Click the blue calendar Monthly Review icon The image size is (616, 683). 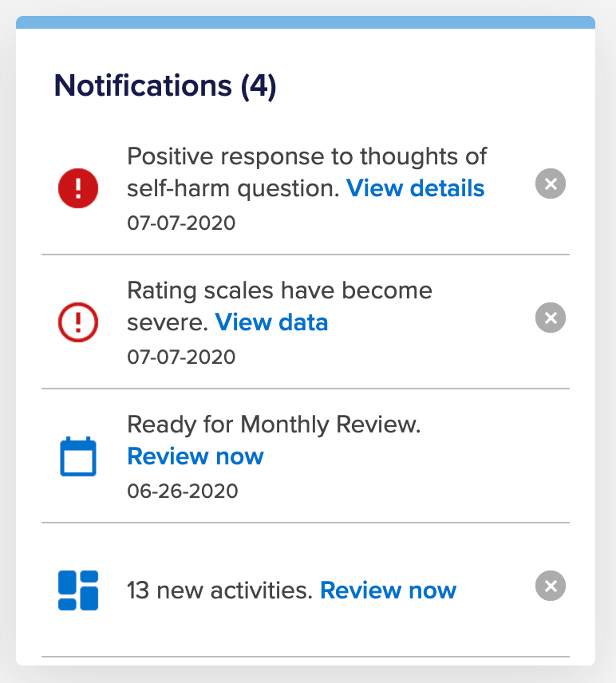click(78, 456)
